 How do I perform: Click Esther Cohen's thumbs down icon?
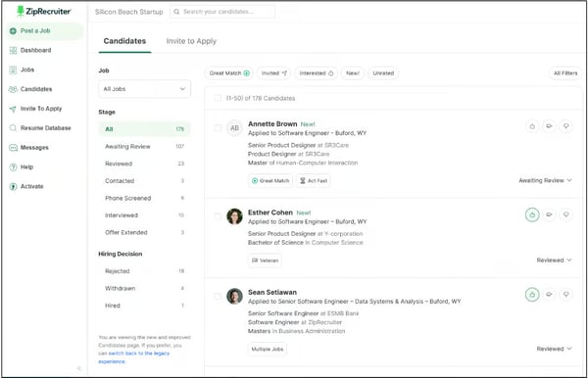[x=565, y=214]
